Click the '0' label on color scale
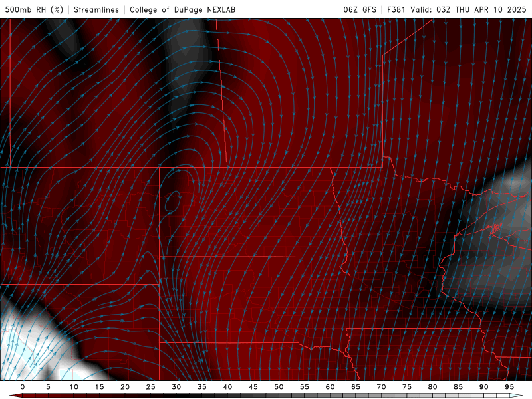The width and height of the screenshot is (532, 399). click(x=23, y=387)
